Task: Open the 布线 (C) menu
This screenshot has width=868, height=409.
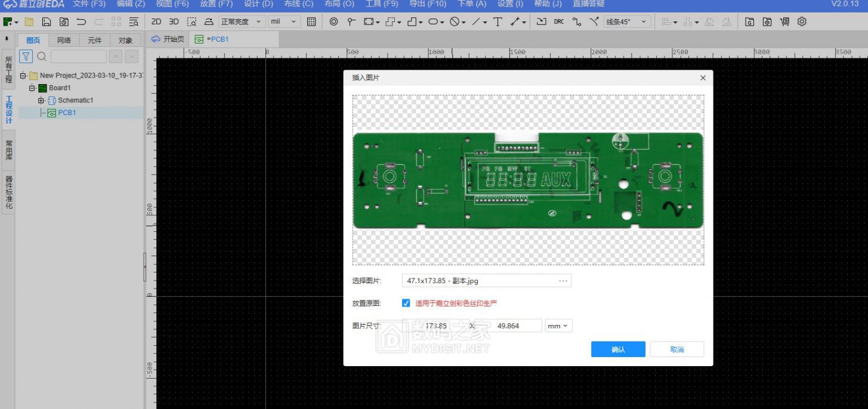Action: pyautogui.click(x=298, y=4)
